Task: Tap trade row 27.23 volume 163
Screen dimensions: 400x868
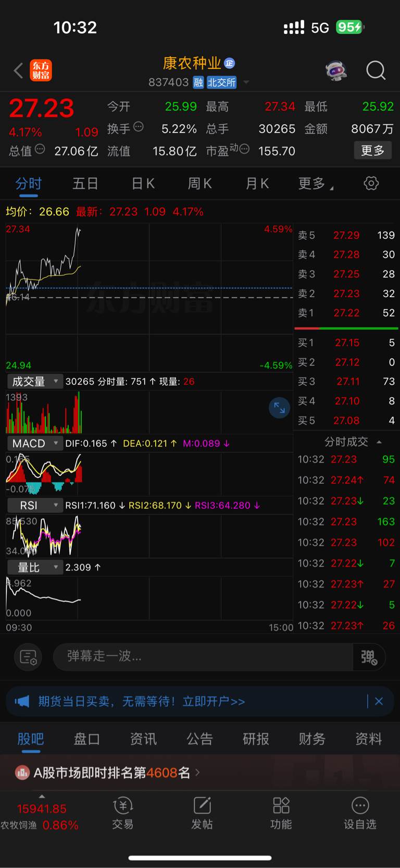Action: (x=346, y=522)
